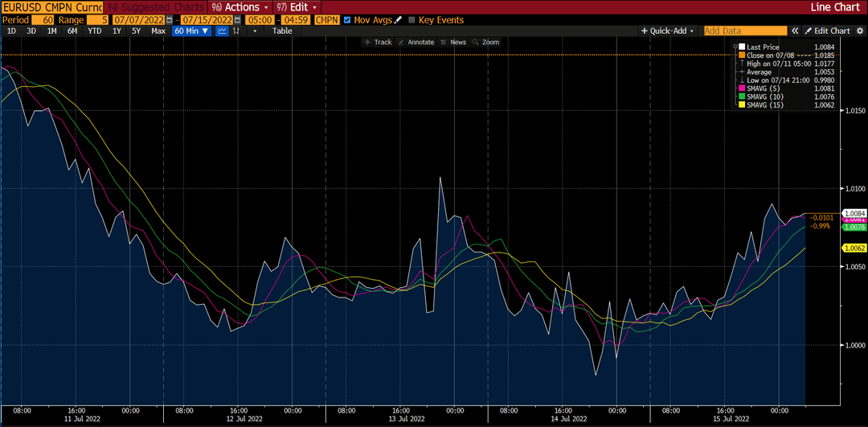Viewport: 868px width, 427px height.
Task: Click the High on 07/11 05:00 legend row
Action: click(787, 64)
